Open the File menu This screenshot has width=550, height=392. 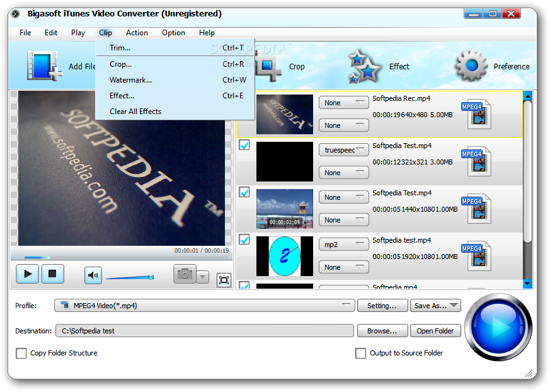(25, 33)
